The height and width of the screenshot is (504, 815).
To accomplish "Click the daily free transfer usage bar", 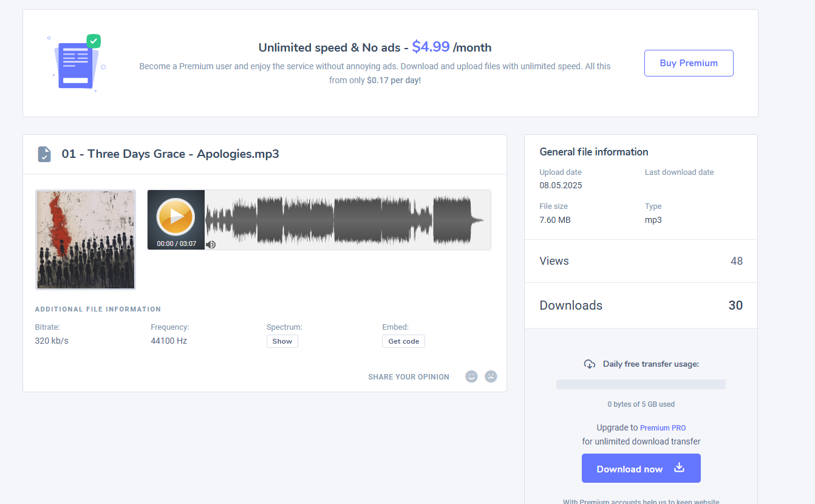I will 641,384.
